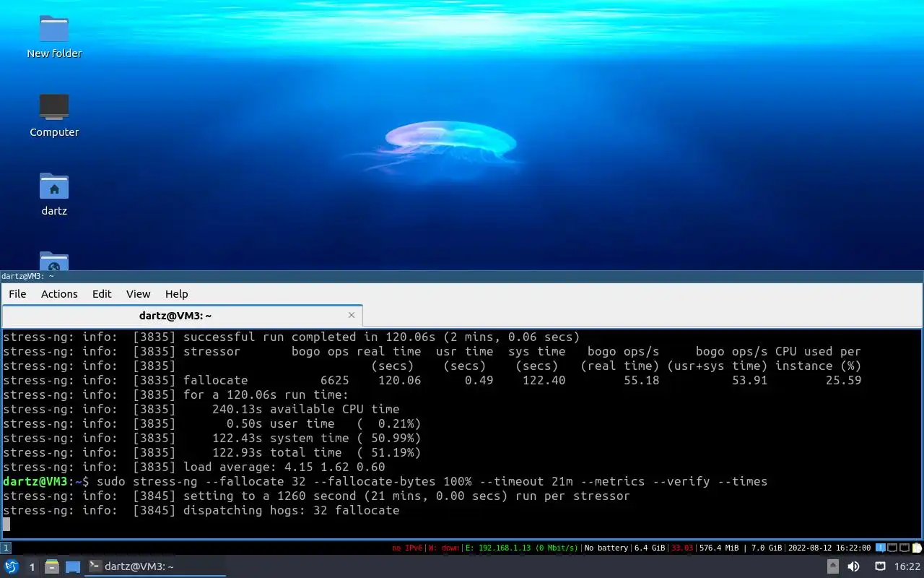
Task: Click the '53.91' bogo ops/s value
Action: [x=750, y=380]
